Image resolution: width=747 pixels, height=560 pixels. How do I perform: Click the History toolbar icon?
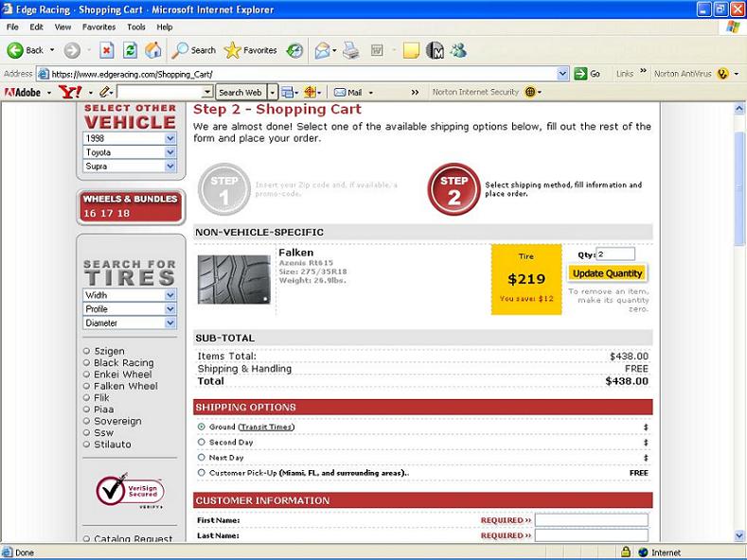[295, 50]
